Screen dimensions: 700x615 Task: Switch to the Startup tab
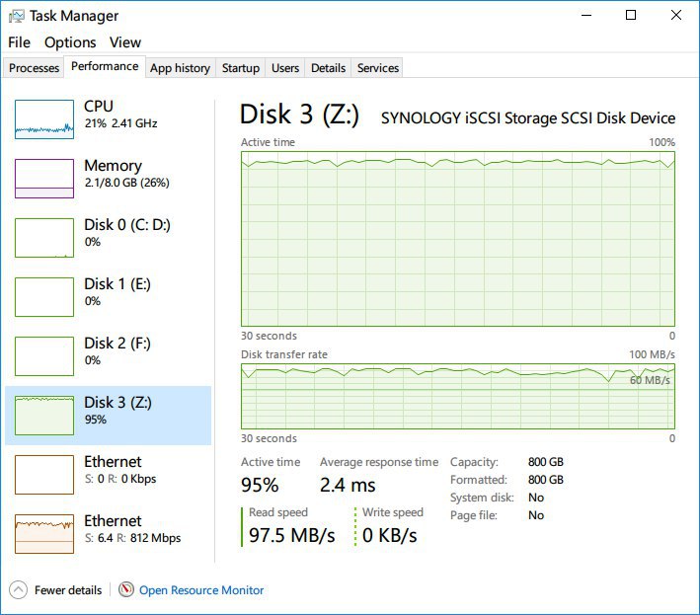click(241, 68)
